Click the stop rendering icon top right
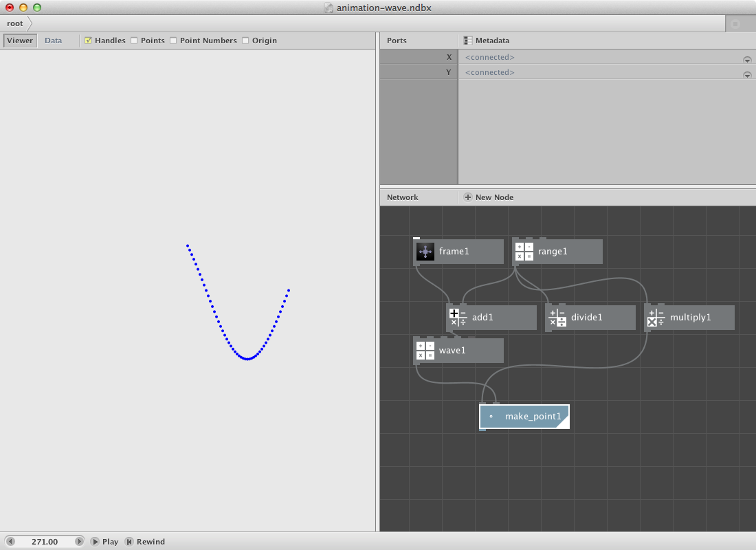The height and width of the screenshot is (550, 756). point(735,23)
